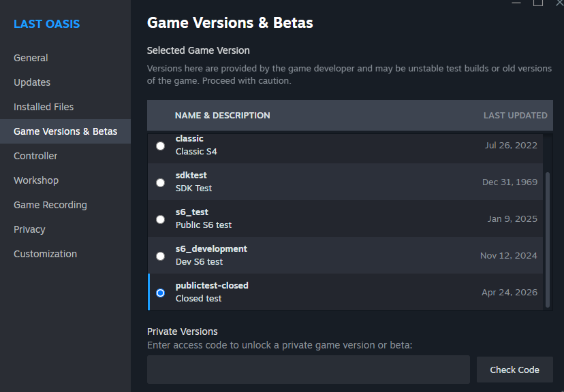Open the Controller settings page
564x392 pixels.
click(35, 156)
